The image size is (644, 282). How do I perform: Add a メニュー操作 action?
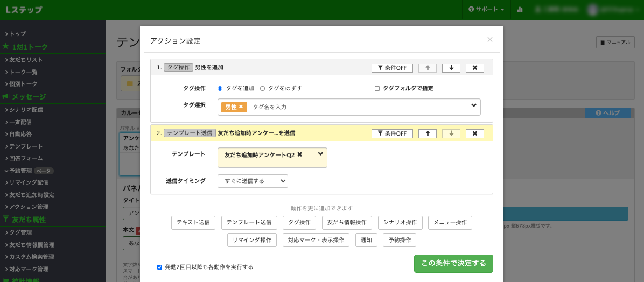click(450, 222)
